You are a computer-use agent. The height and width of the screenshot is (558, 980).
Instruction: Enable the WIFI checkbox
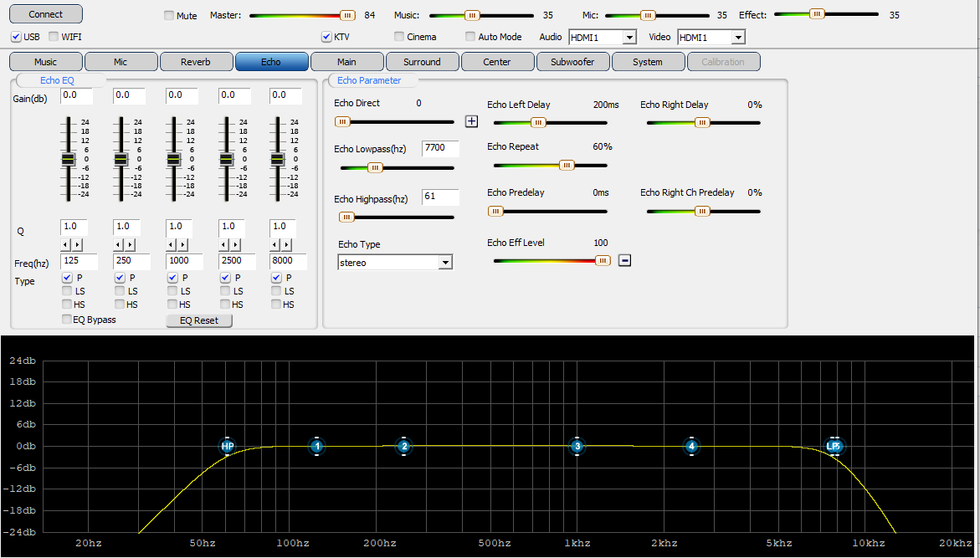pyautogui.click(x=54, y=37)
